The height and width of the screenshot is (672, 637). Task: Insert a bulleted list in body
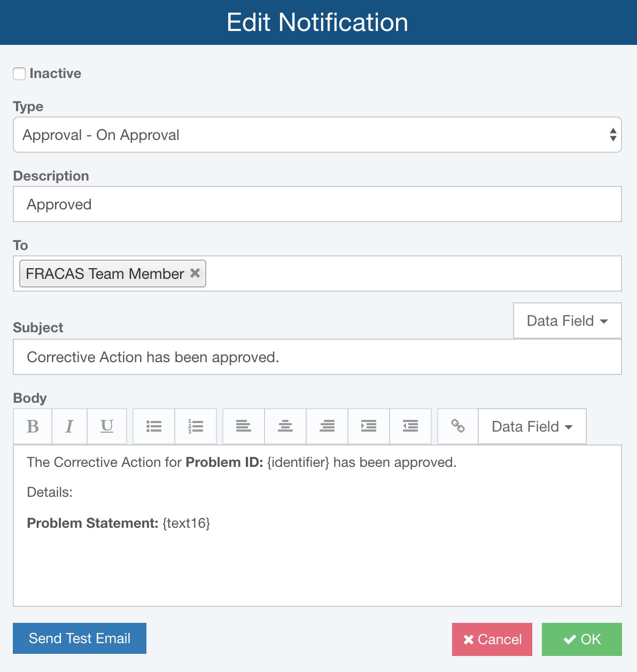pos(154,426)
